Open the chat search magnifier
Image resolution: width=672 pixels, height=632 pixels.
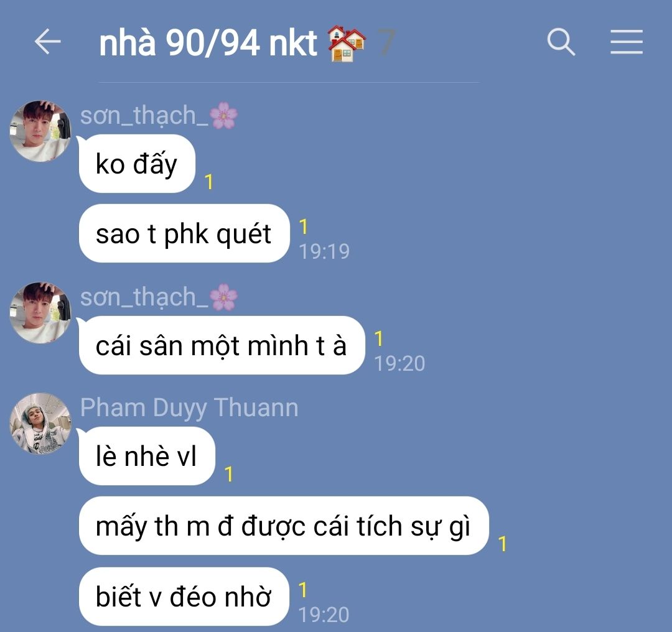[561, 42]
